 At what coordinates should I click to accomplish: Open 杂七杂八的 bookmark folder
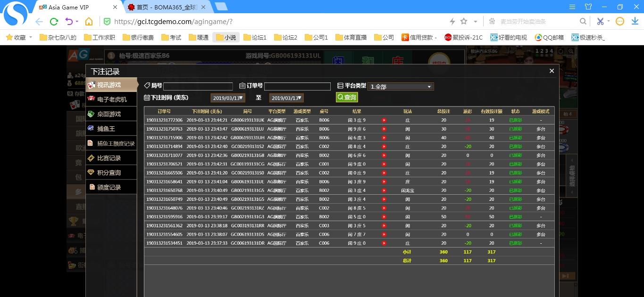coord(58,37)
